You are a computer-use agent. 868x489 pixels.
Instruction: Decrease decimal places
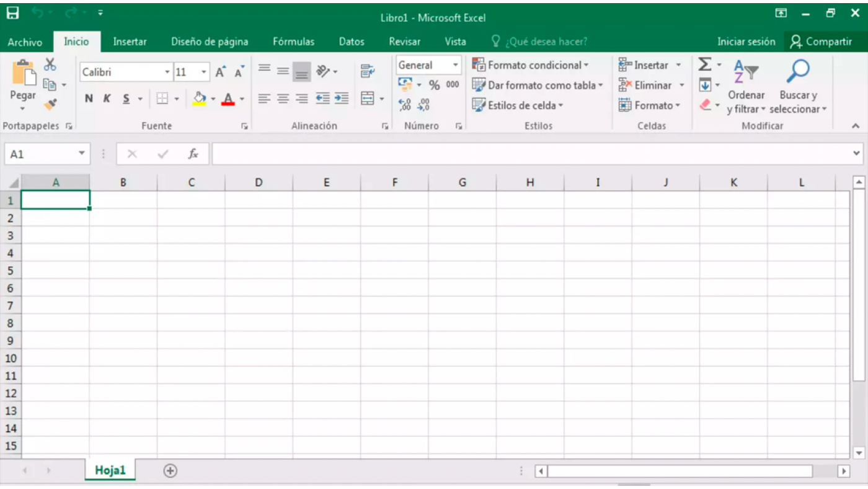coord(424,105)
